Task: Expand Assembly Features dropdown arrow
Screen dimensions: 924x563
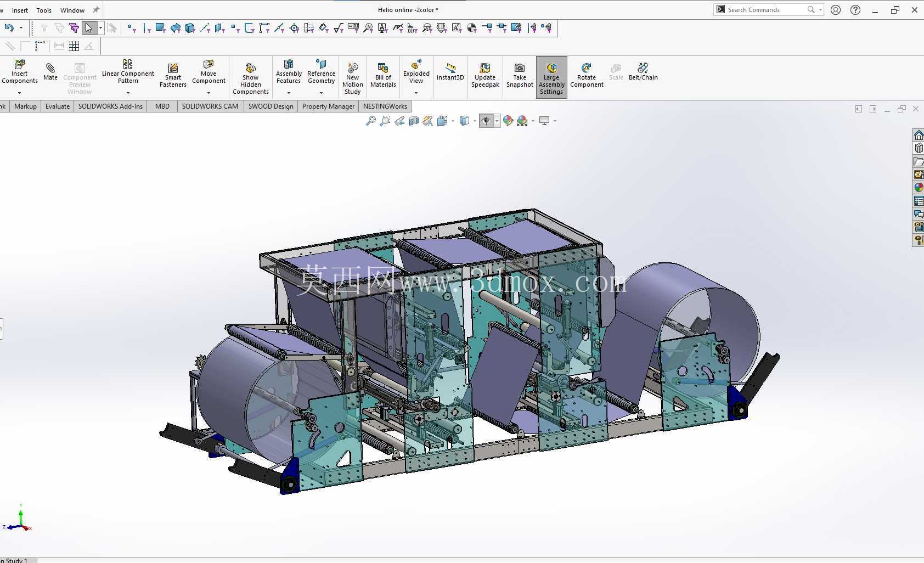Action: pyautogui.click(x=289, y=93)
